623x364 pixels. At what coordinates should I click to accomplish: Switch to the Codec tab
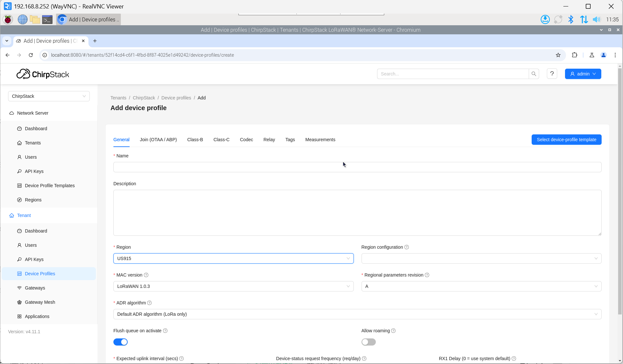(246, 140)
